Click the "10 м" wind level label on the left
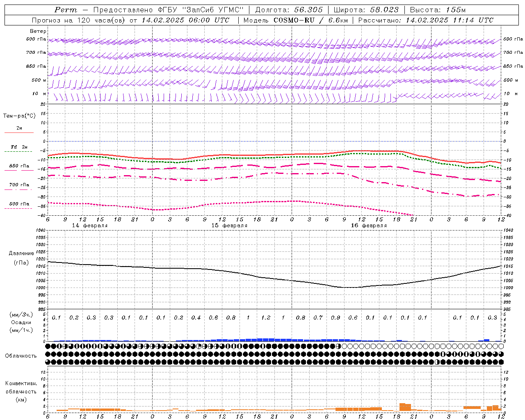The width and height of the screenshot is (525, 420). [x=39, y=94]
